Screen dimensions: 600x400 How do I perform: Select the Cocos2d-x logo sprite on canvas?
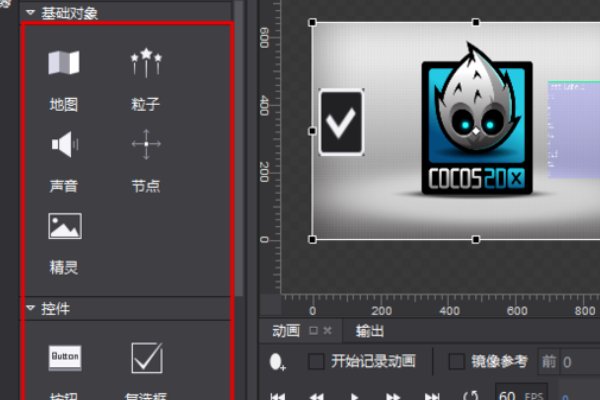[x=476, y=120]
